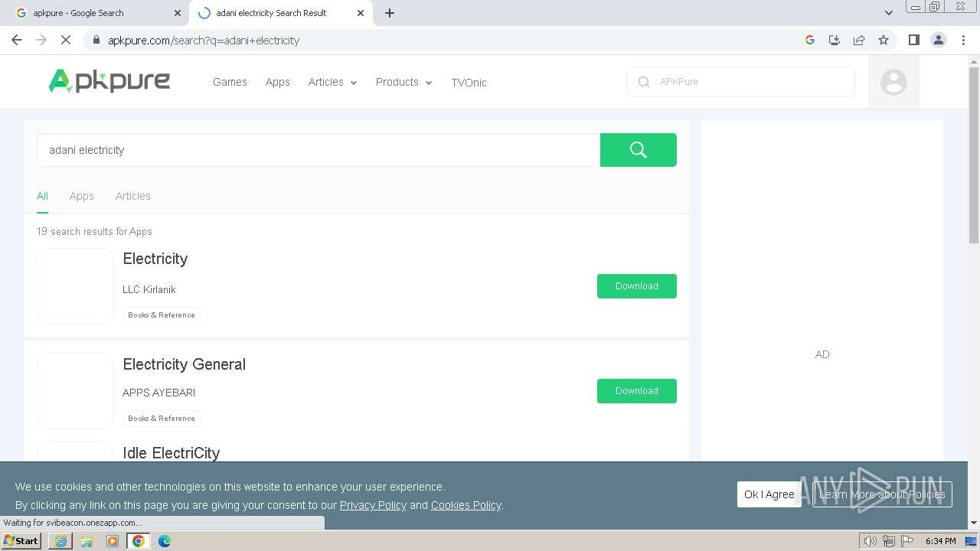Open File Explorer from taskbar
Viewport: 980px width, 551px height.
[x=87, y=541]
